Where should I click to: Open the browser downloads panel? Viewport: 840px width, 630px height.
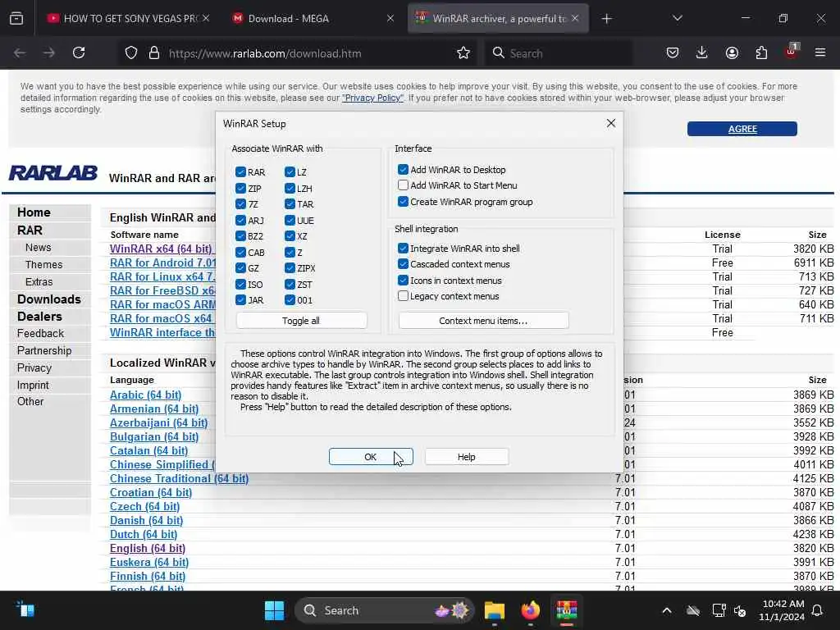click(x=702, y=52)
